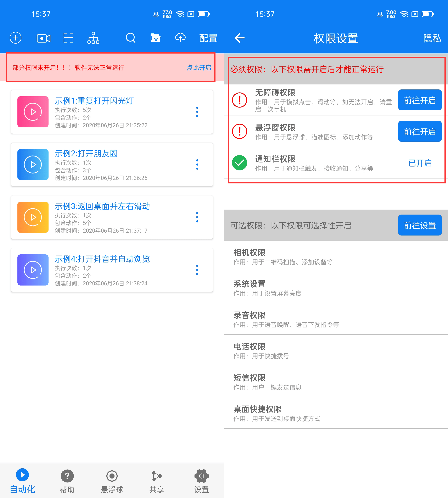This screenshot has height=498, width=448.
Task: Tap the add new automation plus icon
Action: [x=16, y=38]
